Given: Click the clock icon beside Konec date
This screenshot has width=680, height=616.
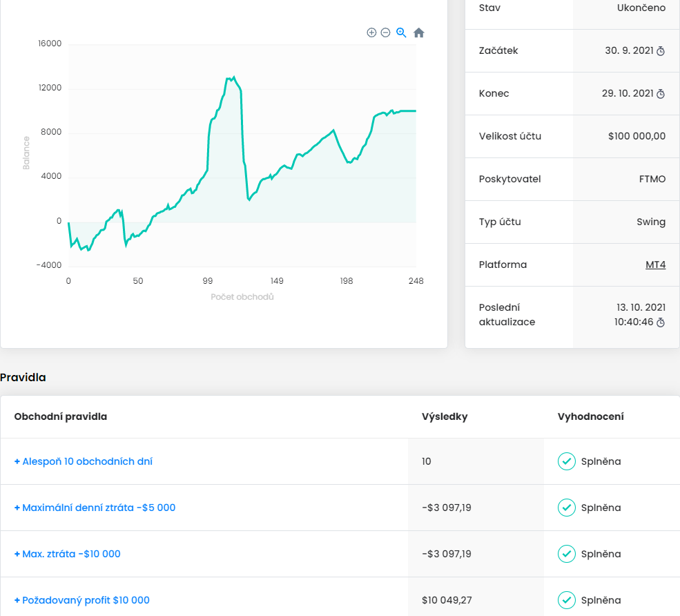Looking at the screenshot, I should coord(660,94).
